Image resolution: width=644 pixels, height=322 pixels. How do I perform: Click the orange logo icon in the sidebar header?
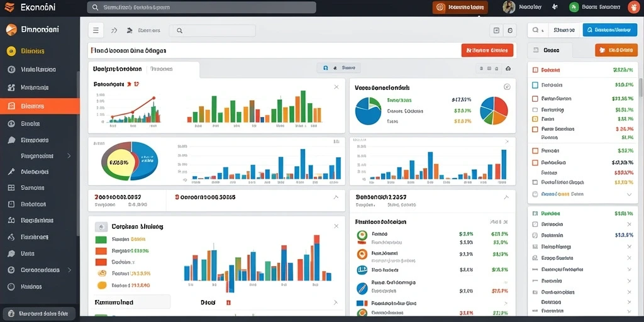11,30
